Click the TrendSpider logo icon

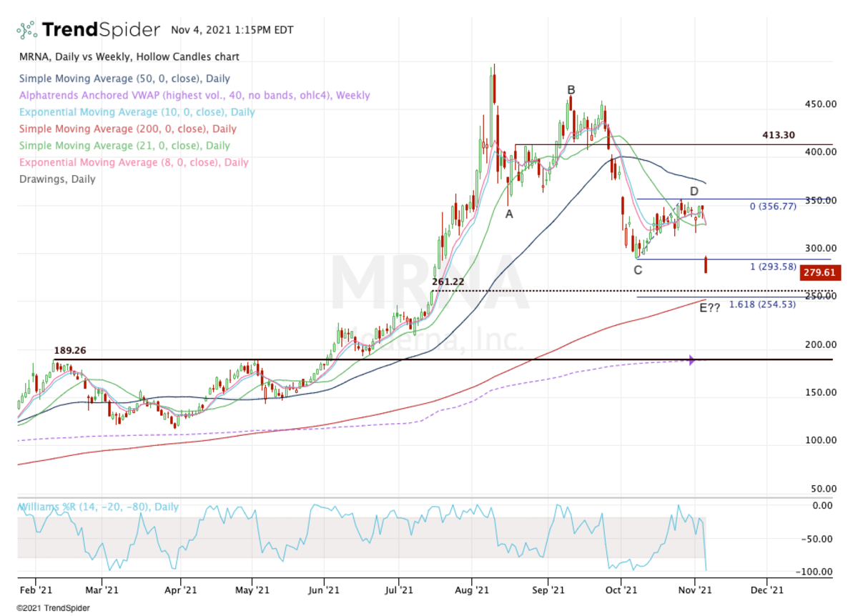pos(27,30)
